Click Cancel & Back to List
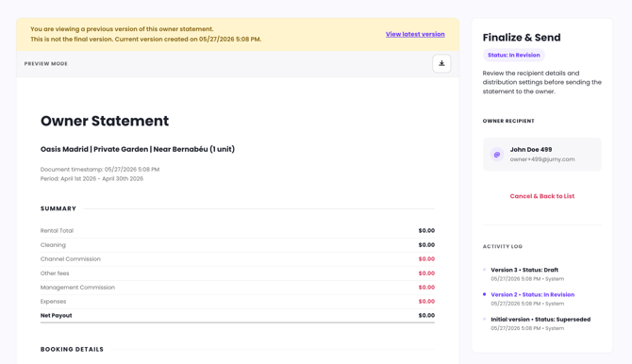The width and height of the screenshot is (632, 364). (541, 196)
